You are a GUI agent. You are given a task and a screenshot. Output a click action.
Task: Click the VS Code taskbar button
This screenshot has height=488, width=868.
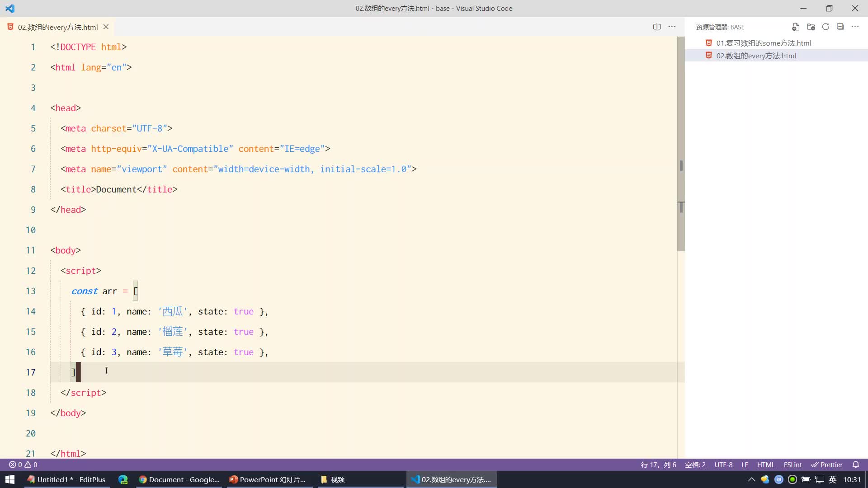[x=452, y=479]
